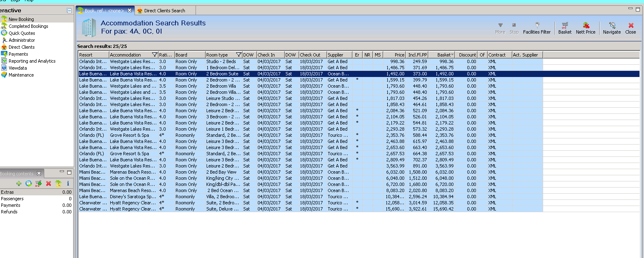Open filter on Accommodation column header

155,55
